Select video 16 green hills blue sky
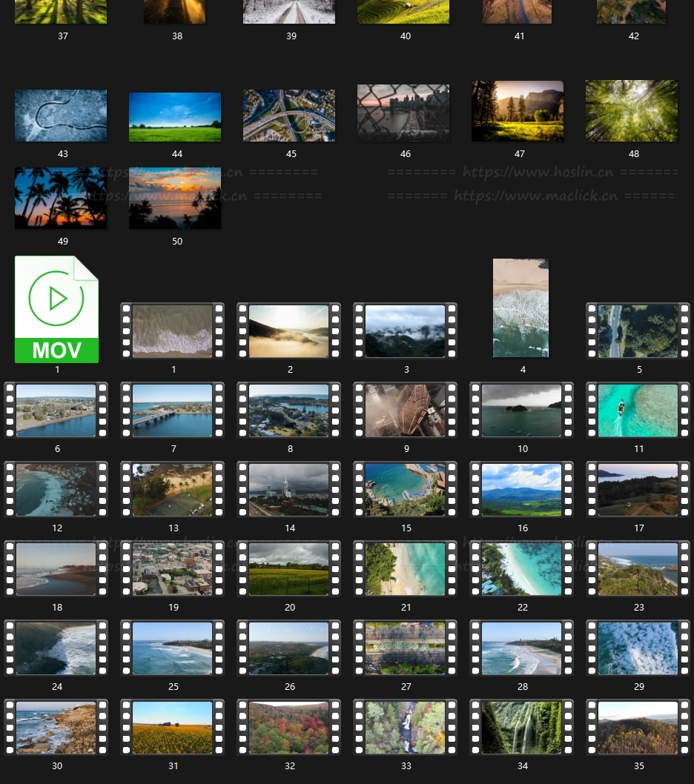694x784 pixels. tap(521, 489)
